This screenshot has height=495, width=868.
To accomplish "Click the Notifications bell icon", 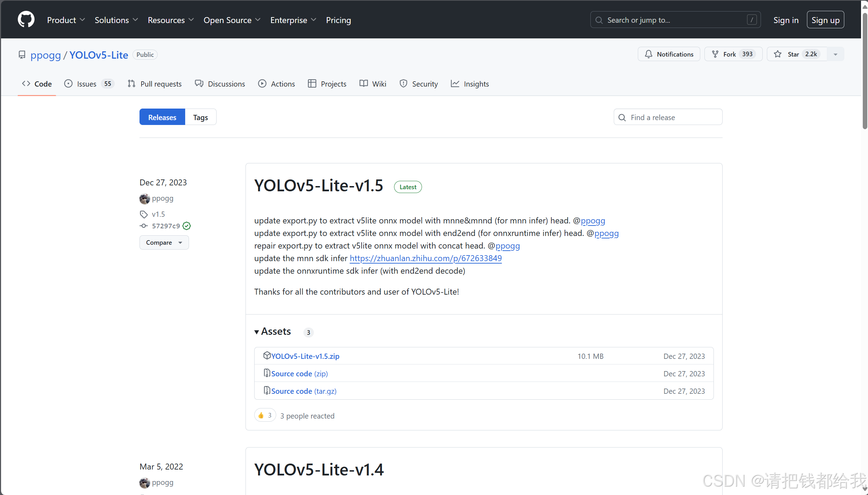I will 649,54.
